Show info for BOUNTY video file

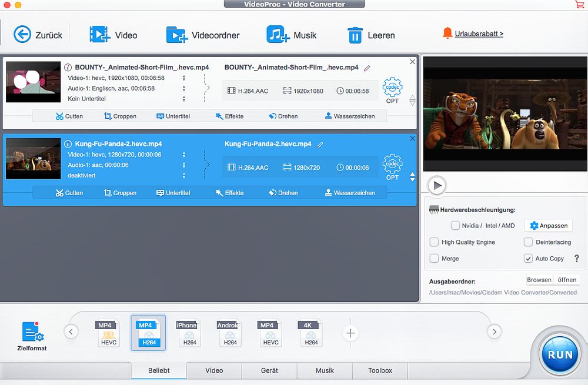pyautogui.click(x=68, y=68)
